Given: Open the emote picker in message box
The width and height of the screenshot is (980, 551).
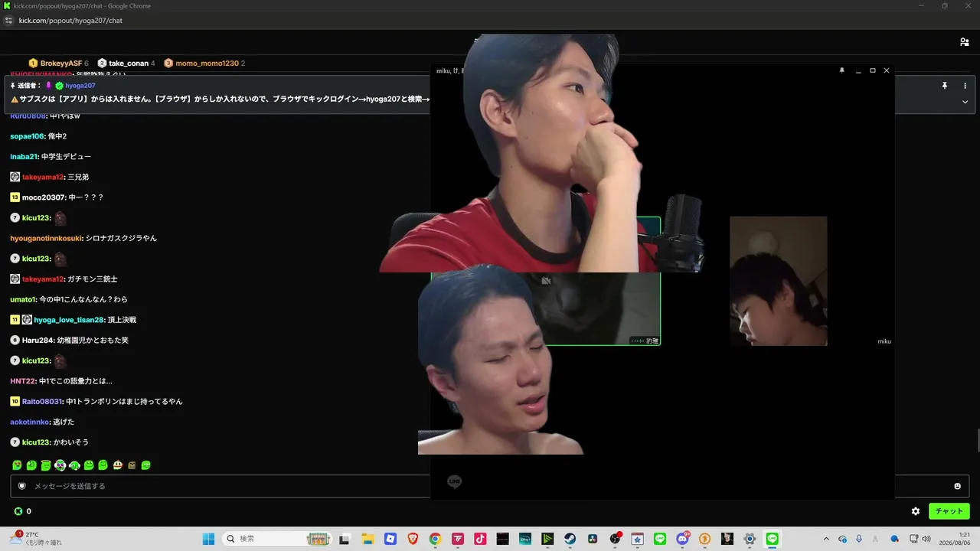Looking at the screenshot, I should (x=957, y=486).
